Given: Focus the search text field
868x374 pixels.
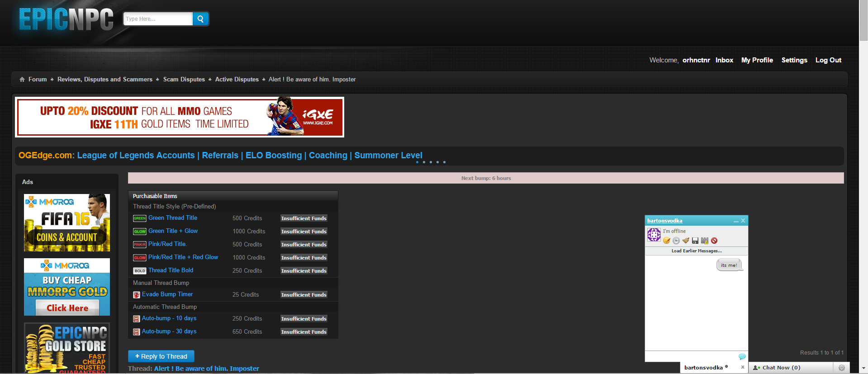Looking at the screenshot, I should click(x=158, y=19).
